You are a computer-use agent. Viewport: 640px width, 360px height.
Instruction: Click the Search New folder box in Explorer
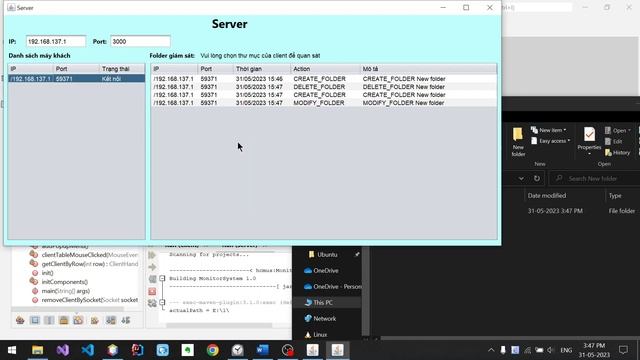596,178
